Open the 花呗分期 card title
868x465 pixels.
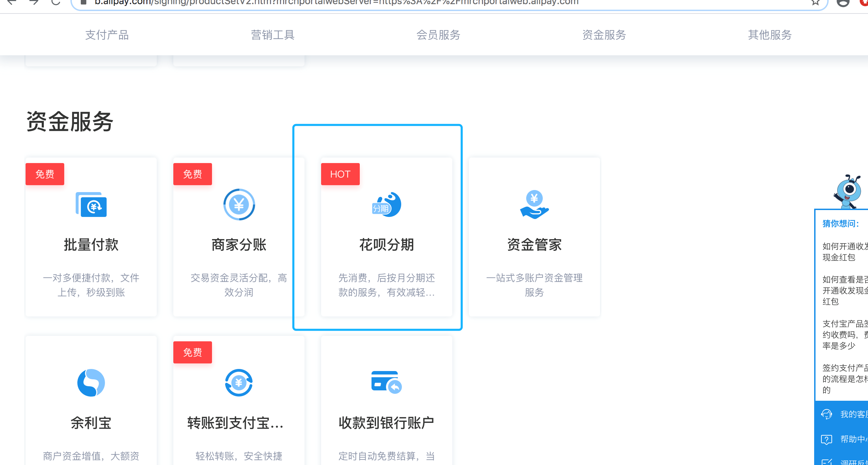coord(387,245)
